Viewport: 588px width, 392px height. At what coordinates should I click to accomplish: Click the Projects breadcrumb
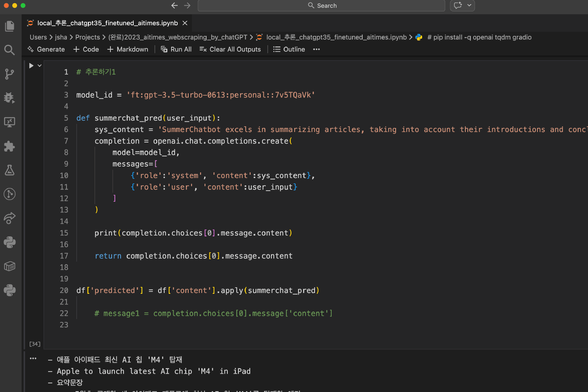click(88, 37)
